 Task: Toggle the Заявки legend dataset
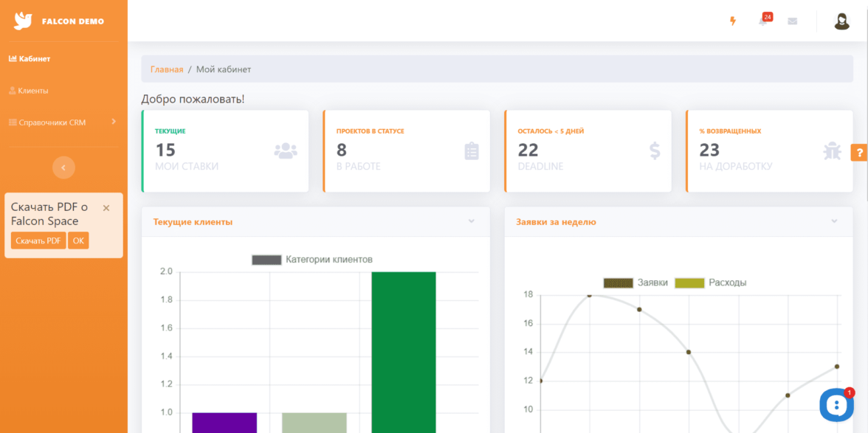[x=635, y=283]
